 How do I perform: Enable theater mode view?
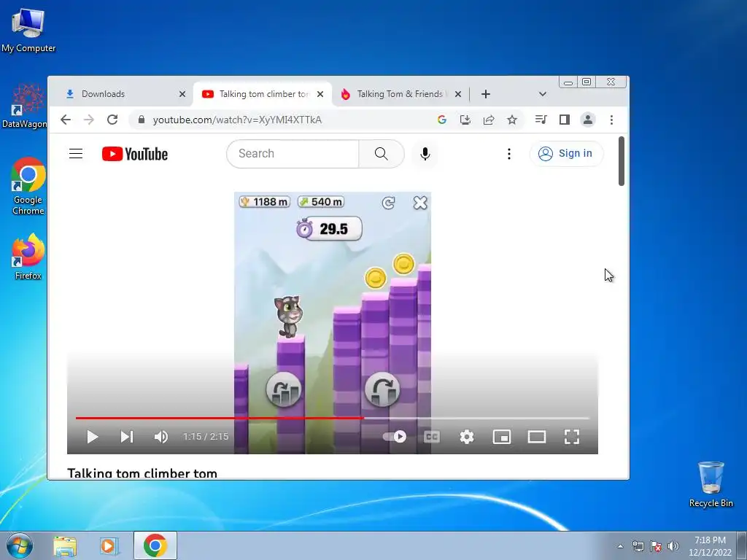coord(536,437)
